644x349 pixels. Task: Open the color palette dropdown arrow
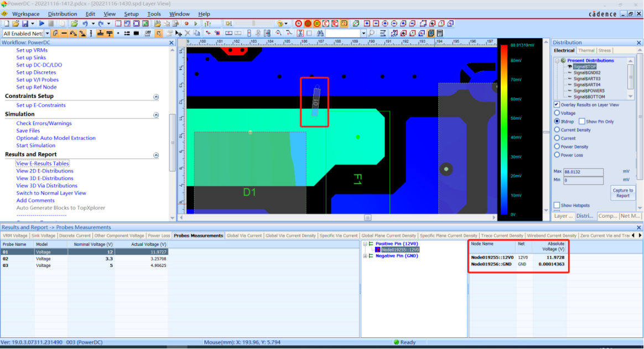(286, 23)
